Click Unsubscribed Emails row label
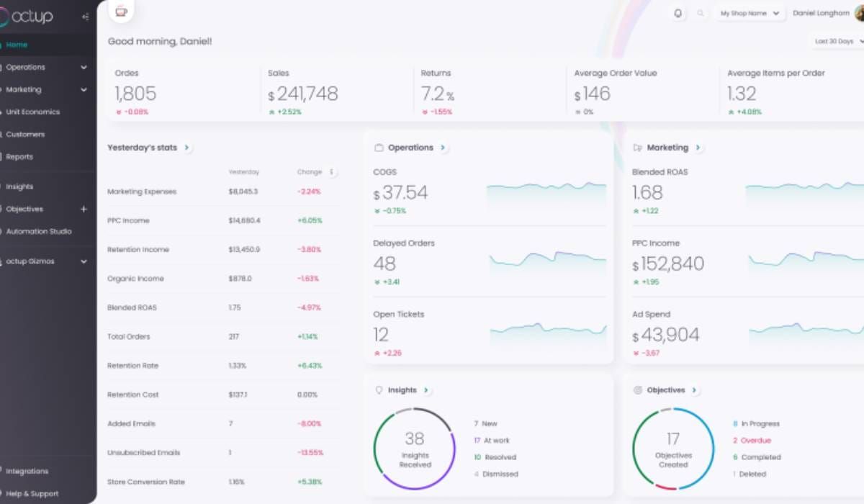The image size is (864, 504). pos(144,453)
